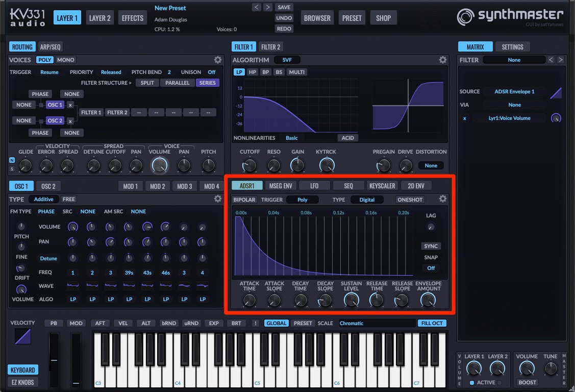Toggle BIPOLAR envelope mode
Screen dimensions: 575x392
click(x=244, y=200)
